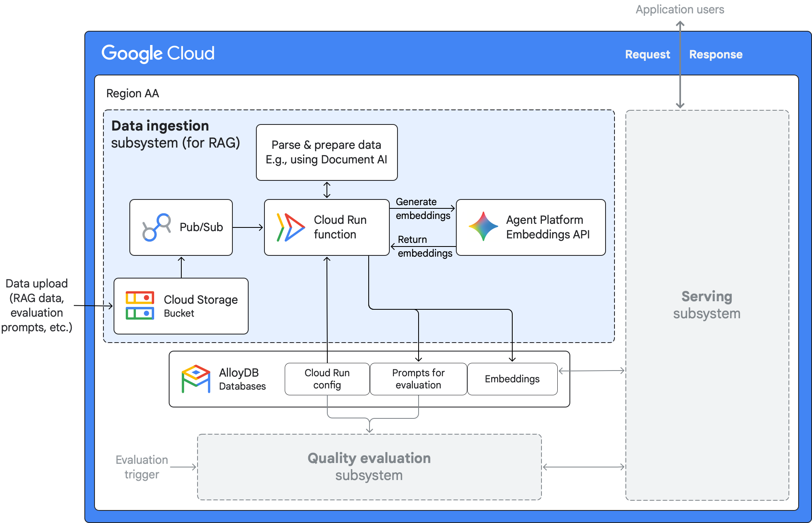The height and width of the screenshot is (523, 812).
Task: Click the 'AlloyDB' label
Action: point(239,373)
